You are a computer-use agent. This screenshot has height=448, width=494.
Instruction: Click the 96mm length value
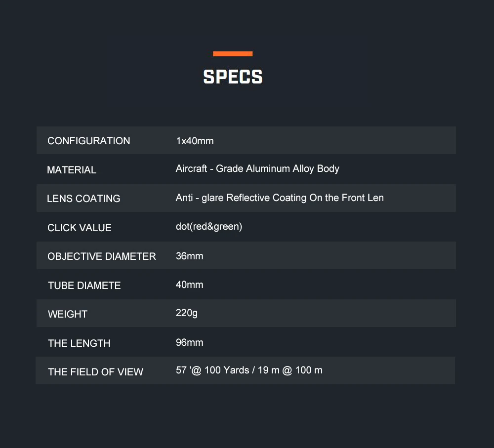(189, 342)
